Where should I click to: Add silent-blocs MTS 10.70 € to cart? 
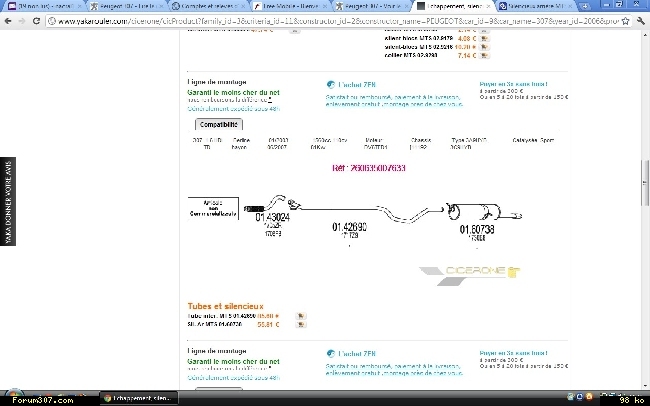(x=484, y=47)
